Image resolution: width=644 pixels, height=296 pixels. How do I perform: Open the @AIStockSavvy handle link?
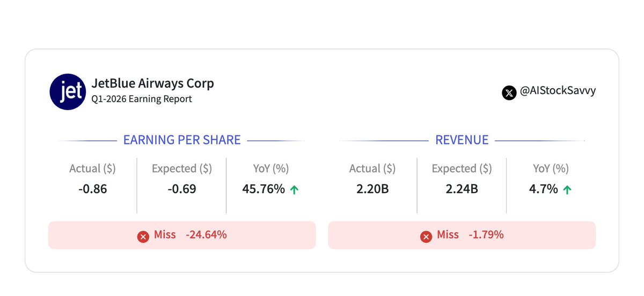click(558, 91)
